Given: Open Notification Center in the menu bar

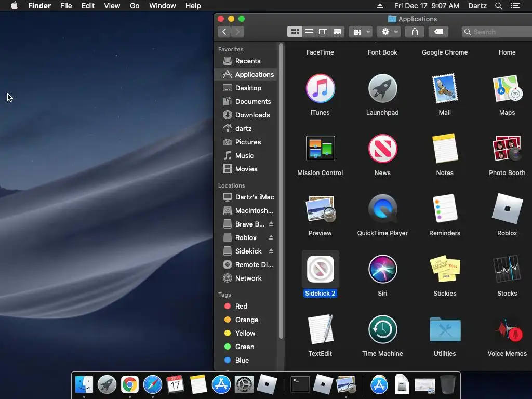Looking at the screenshot, I should click(515, 6).
